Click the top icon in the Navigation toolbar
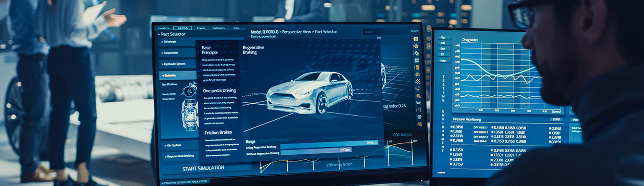Image resolution: width=644 pixels, height=186 pixels. tap(416, 39)
